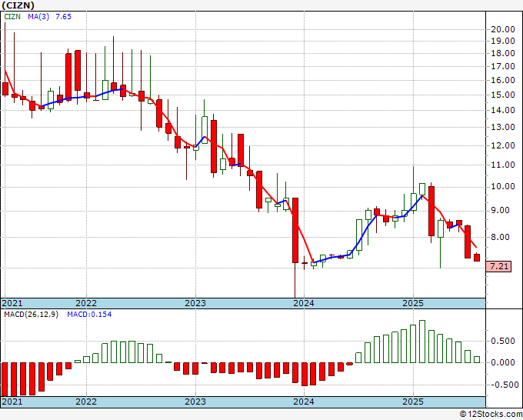Click the 10.00 price axis label
This screenshot has width=523, height=420.
pos(503,186)
